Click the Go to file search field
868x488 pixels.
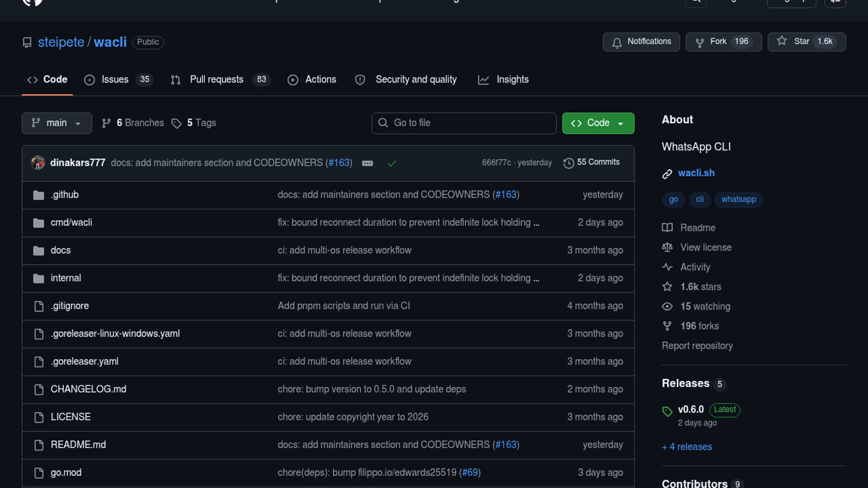click(x=464, y=123)
